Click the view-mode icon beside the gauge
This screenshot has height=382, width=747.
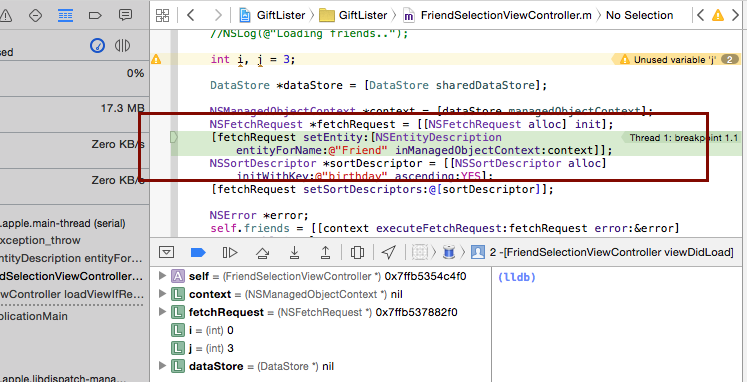(x=122, y=46)
